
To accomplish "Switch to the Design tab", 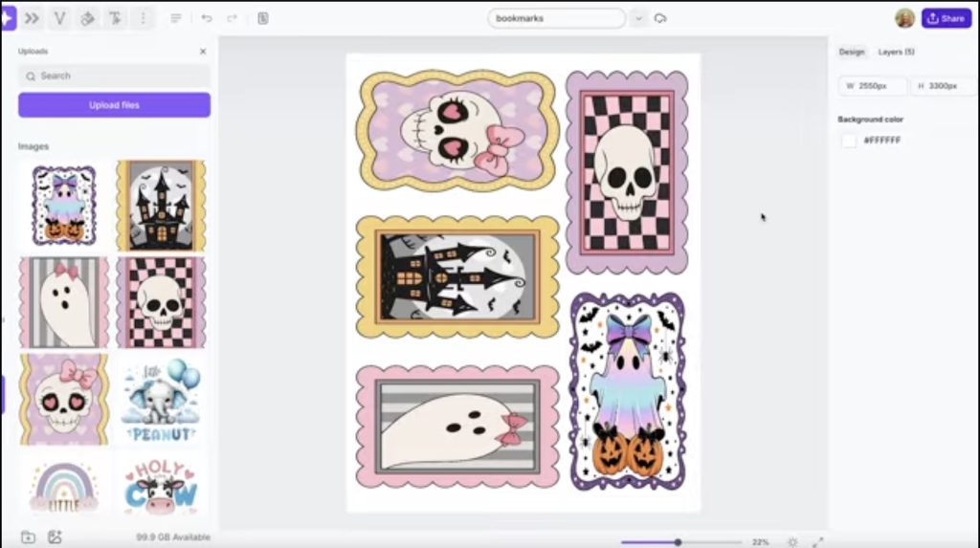I will coord(851,52).
